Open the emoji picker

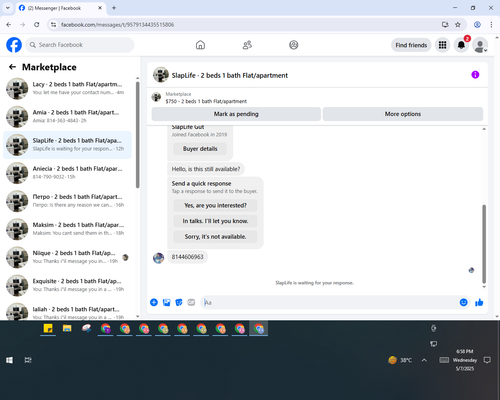click(463, 302)
